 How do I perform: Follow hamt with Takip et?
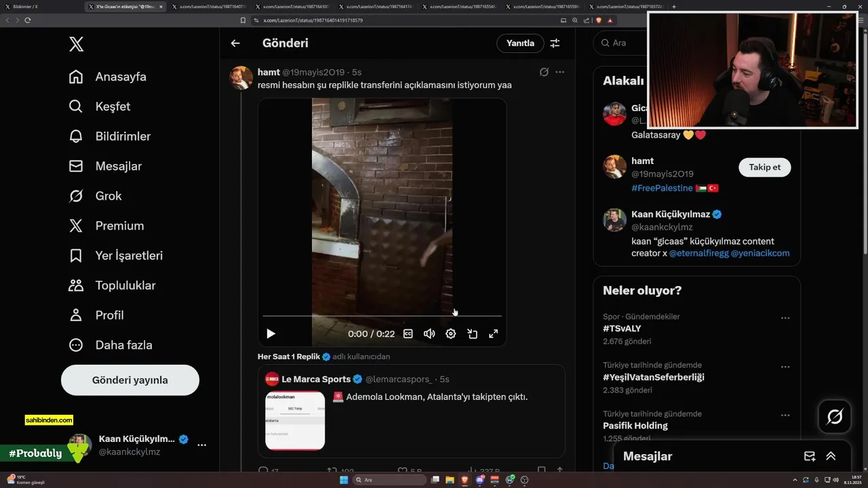point(764,167)
